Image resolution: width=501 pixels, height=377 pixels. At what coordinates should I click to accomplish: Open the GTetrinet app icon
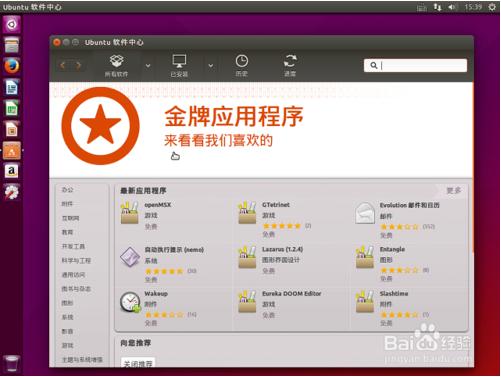pos(247,212)
